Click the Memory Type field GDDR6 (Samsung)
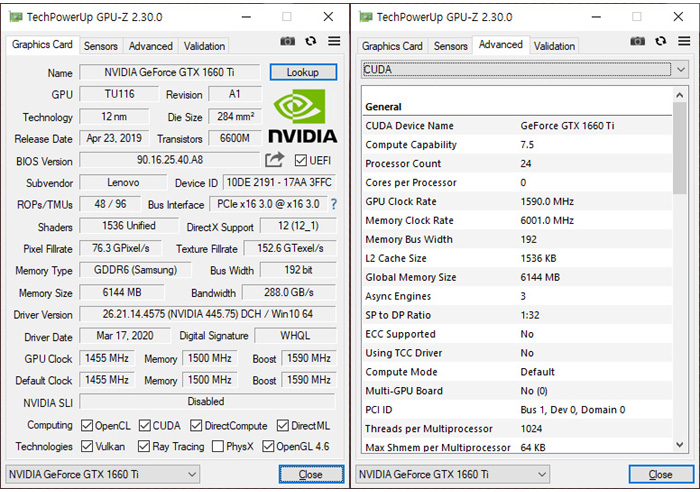700x492 pixels. point(135,270)
